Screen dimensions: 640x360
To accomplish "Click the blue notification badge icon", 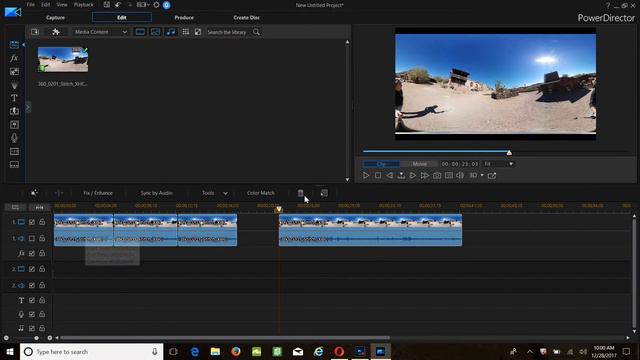I will pyautogui.click(x=167, y=5).
